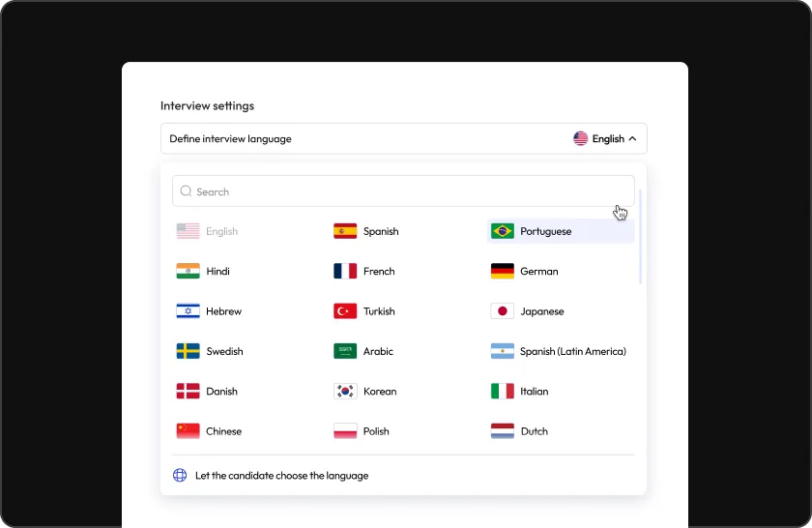
Task: Click the globe icon at list bottom
Action: pyautogui.click(x=180, y=475)
